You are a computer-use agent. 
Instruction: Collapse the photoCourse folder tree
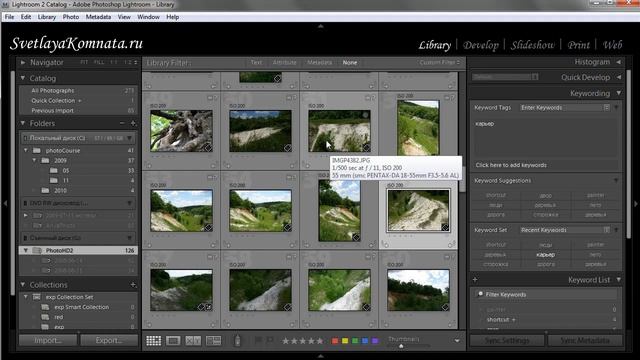(26, 150)
